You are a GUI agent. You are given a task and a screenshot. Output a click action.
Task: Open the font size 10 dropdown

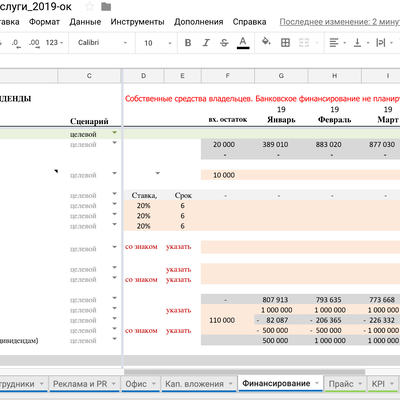[x=157, y=43]
